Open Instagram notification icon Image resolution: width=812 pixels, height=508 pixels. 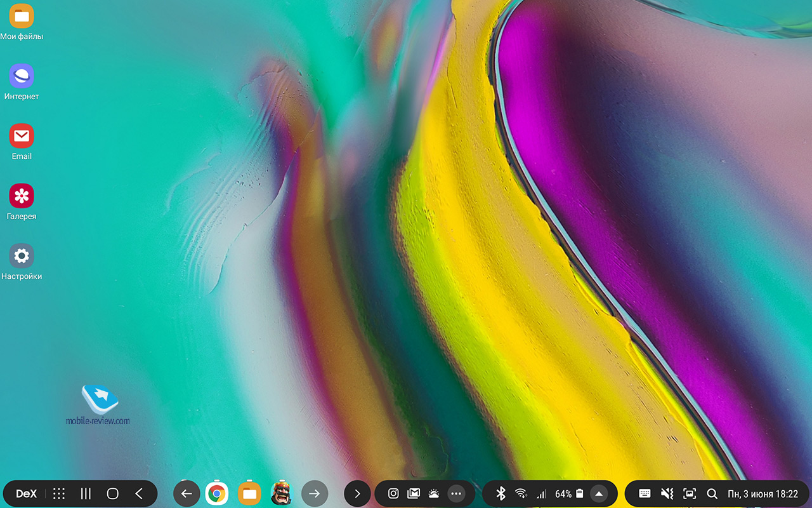[x=393, y=493]
